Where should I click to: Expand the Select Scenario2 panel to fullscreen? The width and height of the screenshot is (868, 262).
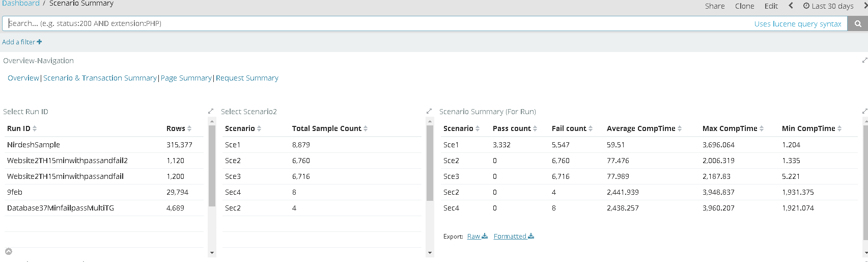click(x=429, y=111)
